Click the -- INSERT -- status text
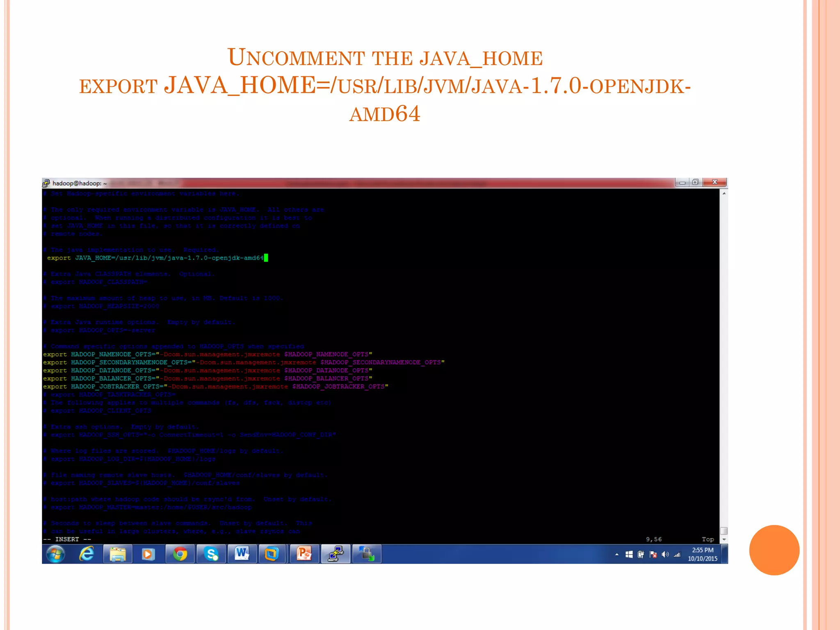Screen dimensions: 840x630 (67, 539)
